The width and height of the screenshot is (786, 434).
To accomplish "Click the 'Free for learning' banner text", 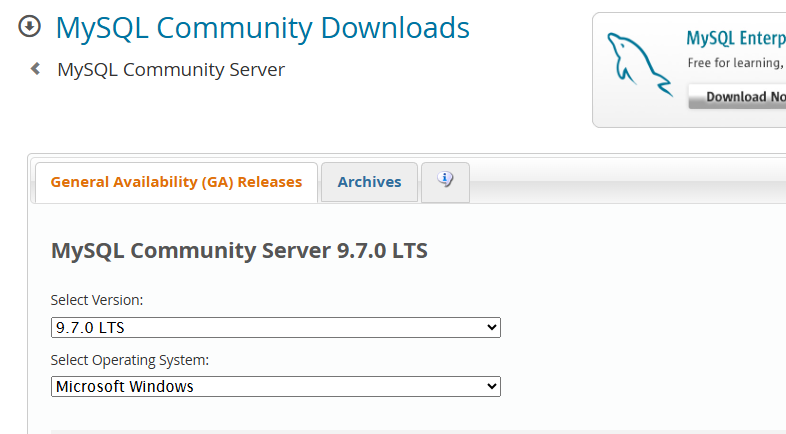I will pos(736,63).
